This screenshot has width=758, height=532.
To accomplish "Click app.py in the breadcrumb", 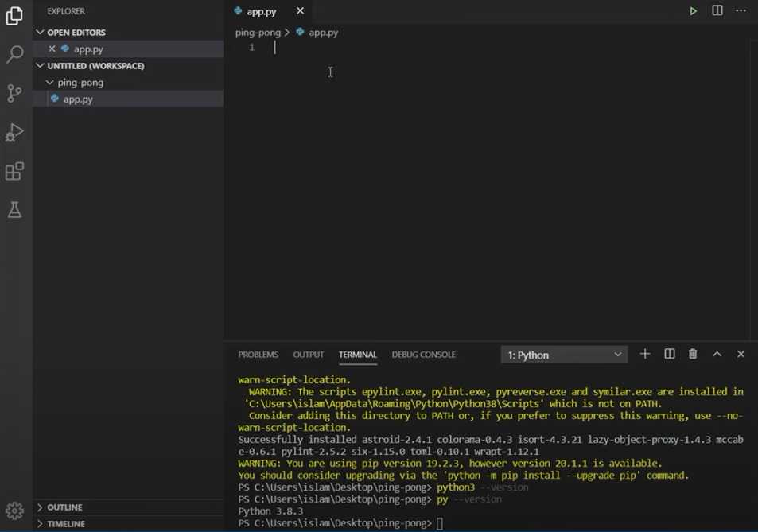I will [x=324, y=33].
